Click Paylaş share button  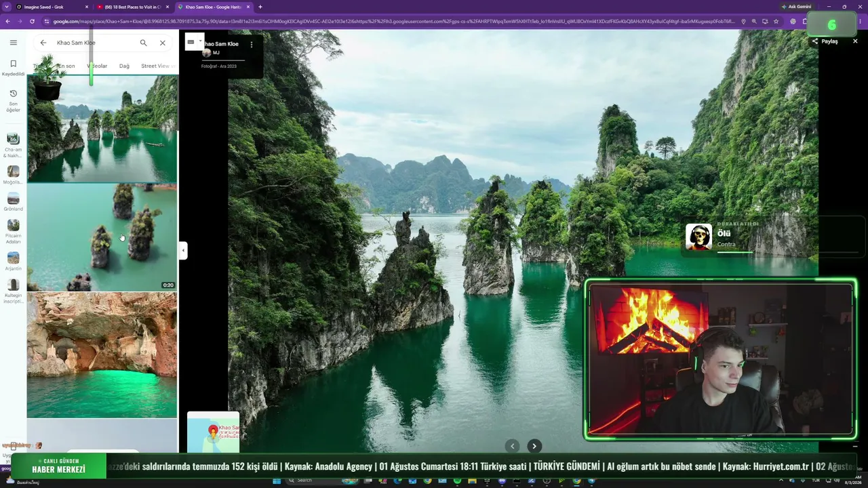coord(825,41)
